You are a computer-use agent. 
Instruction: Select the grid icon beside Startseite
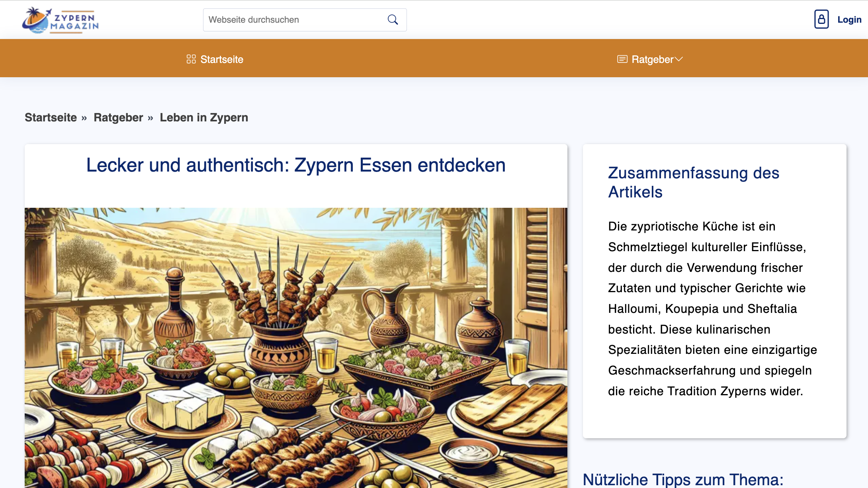pos(191,59)
